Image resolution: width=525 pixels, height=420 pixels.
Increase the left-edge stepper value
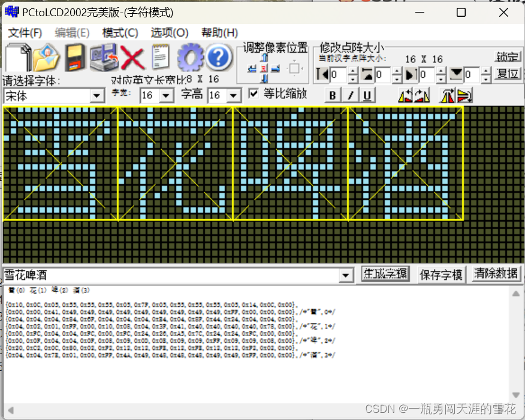(352, 71)
